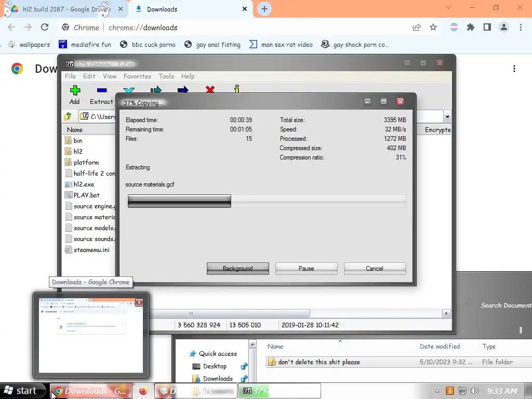Image resolution: width=532 pixels, height=399 pixels.
Task: Click the yellow Info icon in 7-Zip toolbar
Action: click(237, 89)
